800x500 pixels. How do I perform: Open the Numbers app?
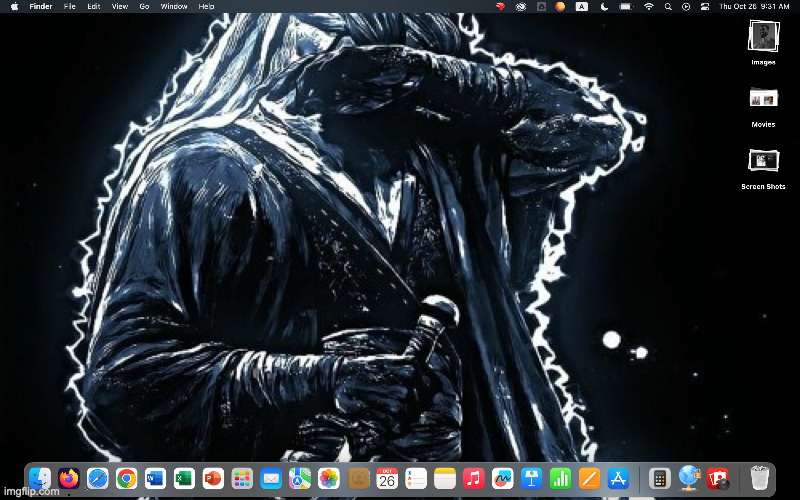point(560,479)
